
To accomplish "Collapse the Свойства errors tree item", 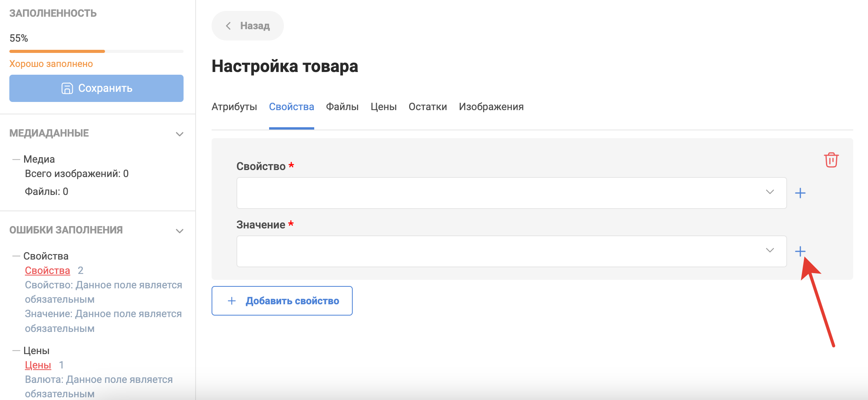I will pos(16,256).
